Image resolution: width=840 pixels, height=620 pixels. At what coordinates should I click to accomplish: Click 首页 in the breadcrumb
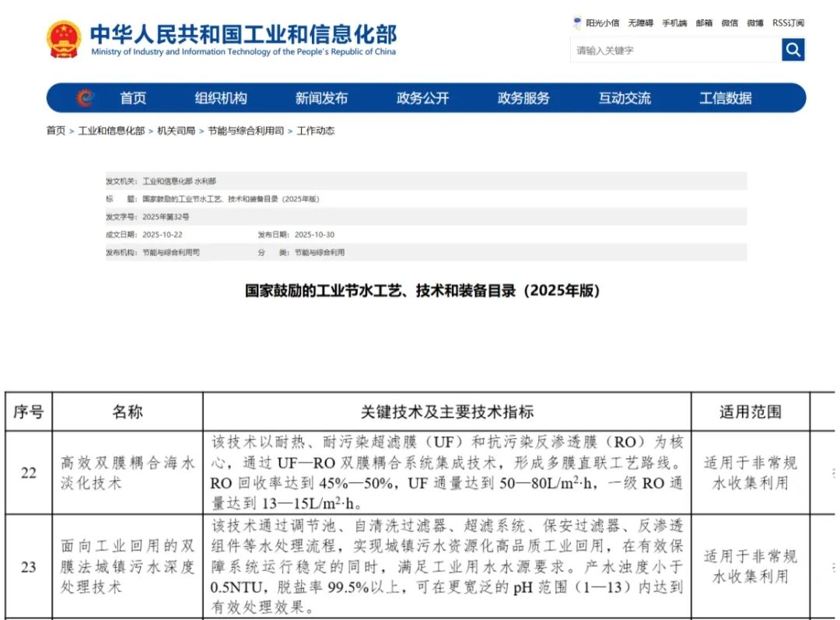tap(56, 131)
